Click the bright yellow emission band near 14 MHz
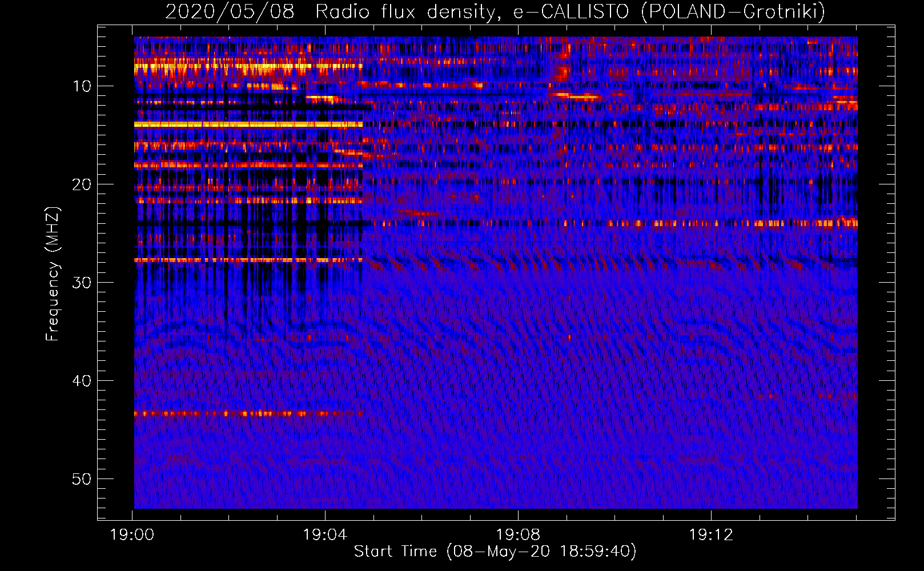This screenshot has width=924, height=571. [248, 124]
